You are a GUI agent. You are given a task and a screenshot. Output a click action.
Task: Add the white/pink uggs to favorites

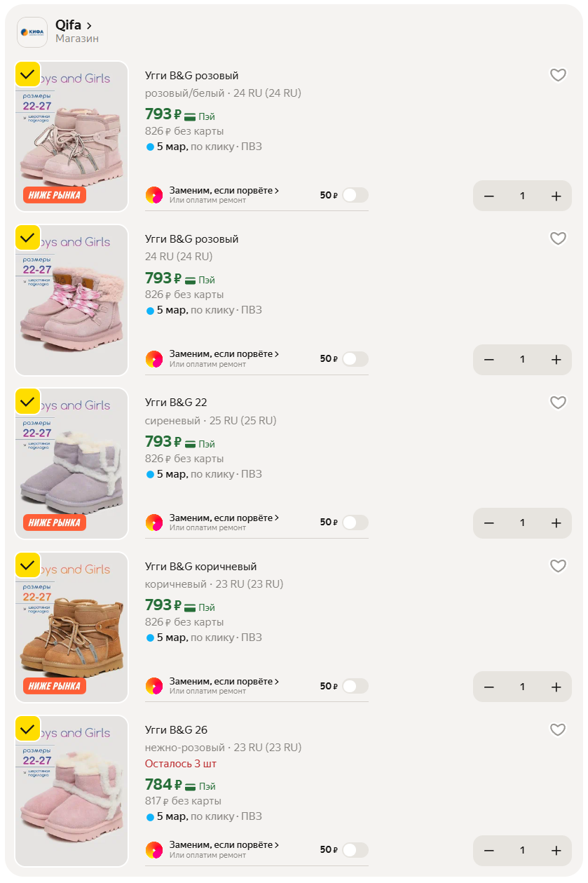558,76
